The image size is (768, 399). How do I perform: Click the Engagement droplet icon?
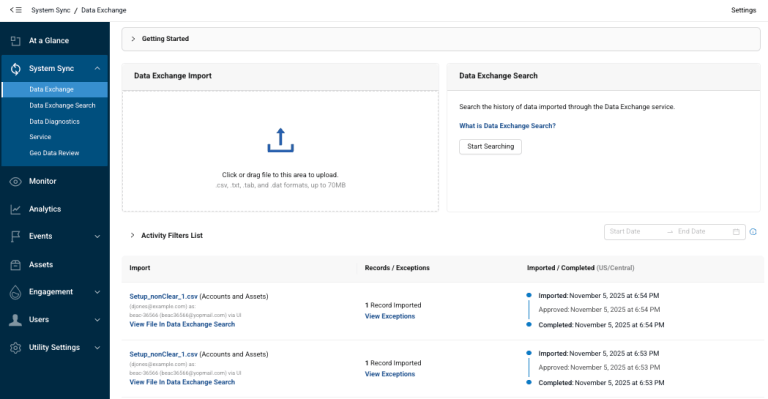tap(16, 292)
